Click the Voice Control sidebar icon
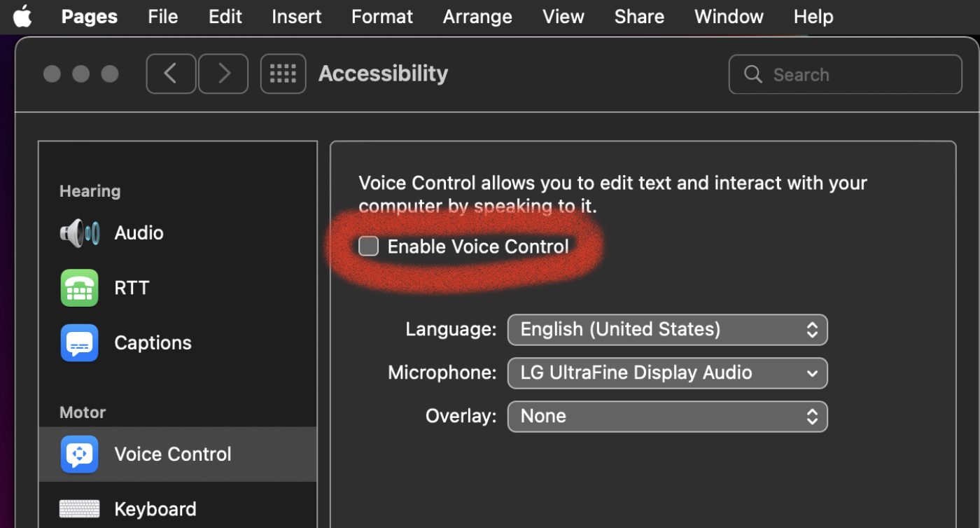Viewport: 980px width, 528px height. (x=79, y=454)
